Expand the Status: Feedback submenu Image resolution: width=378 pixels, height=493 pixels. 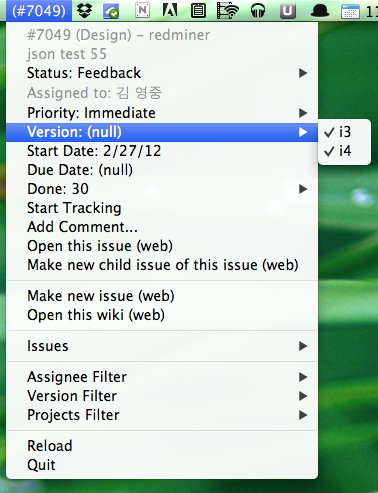click(162, 73)
